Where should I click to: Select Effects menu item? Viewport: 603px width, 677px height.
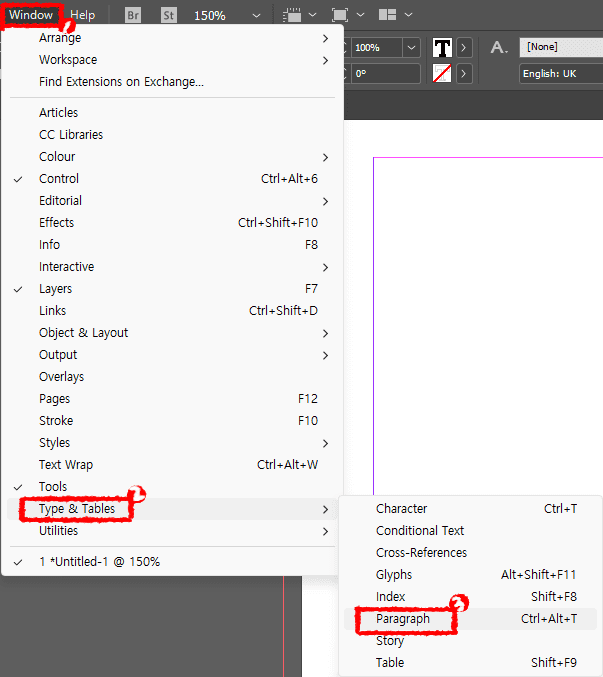pyautogui.click(x=172, y=223)
